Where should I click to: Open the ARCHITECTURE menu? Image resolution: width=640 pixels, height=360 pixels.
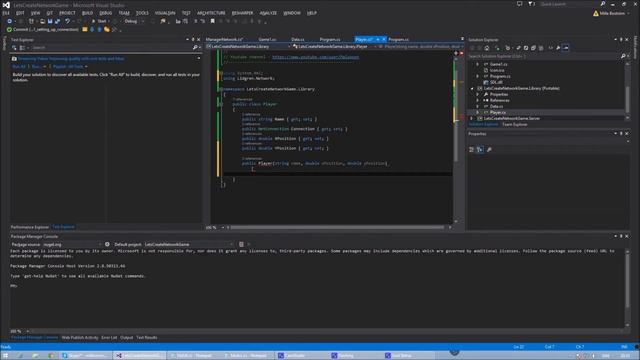click(211, 13)
